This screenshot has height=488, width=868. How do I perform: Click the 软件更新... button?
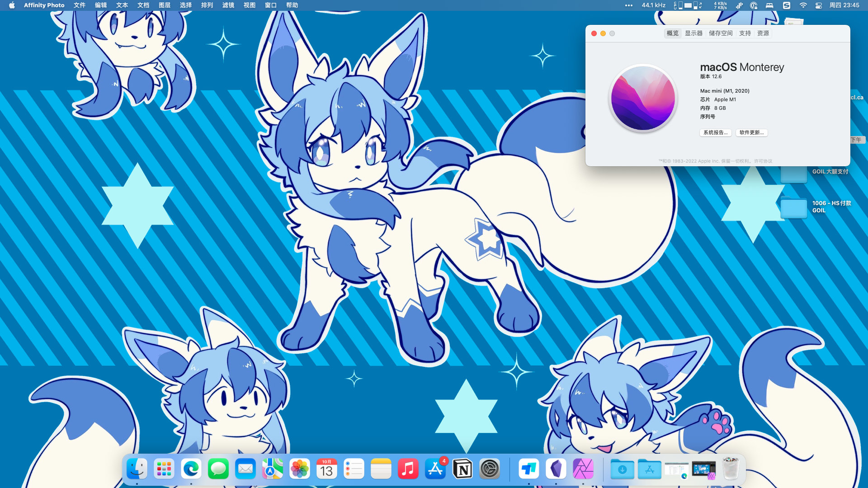coord(752,133)
